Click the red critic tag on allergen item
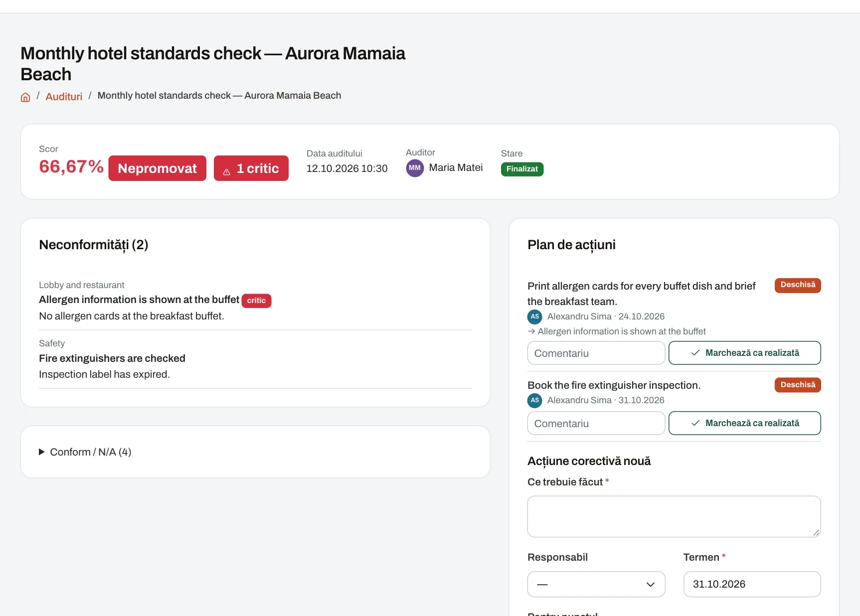Viewport: 860px width, 616px height. 256,301
